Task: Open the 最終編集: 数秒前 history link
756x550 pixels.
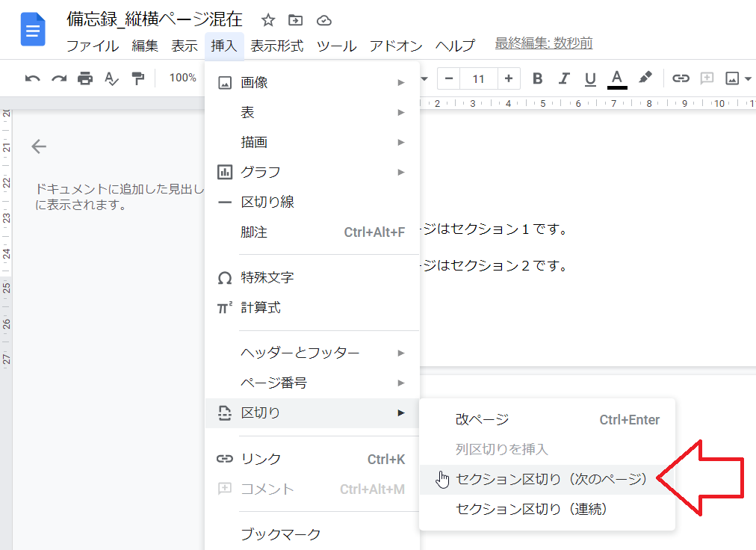Action: (x=543, y=43)
